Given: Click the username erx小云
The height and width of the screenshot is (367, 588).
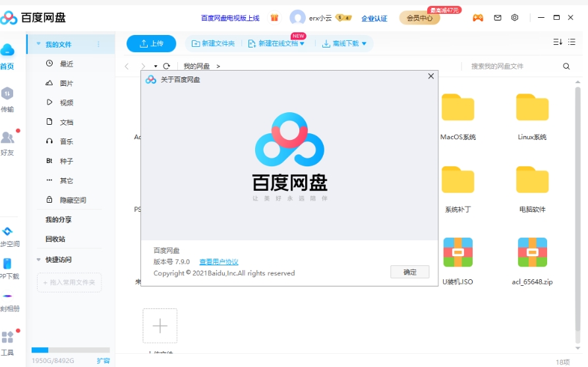Looking at the screenshot, I should click(320, 18).
